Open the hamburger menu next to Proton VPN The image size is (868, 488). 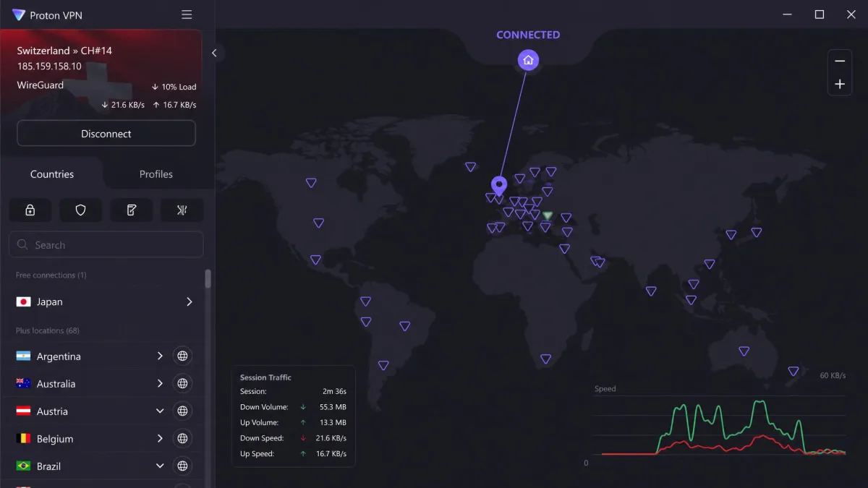(187, 14)
